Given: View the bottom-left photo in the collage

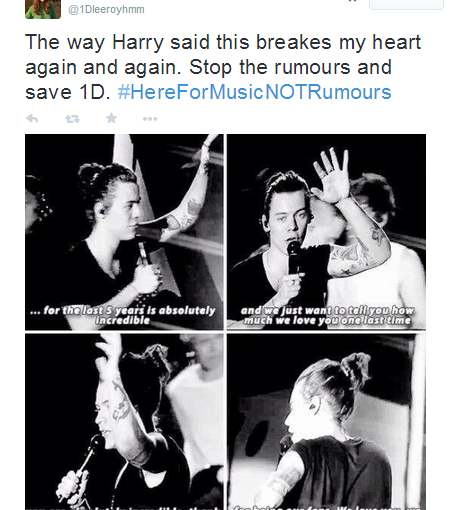Looking at the screenshot, I should (124, 422).
